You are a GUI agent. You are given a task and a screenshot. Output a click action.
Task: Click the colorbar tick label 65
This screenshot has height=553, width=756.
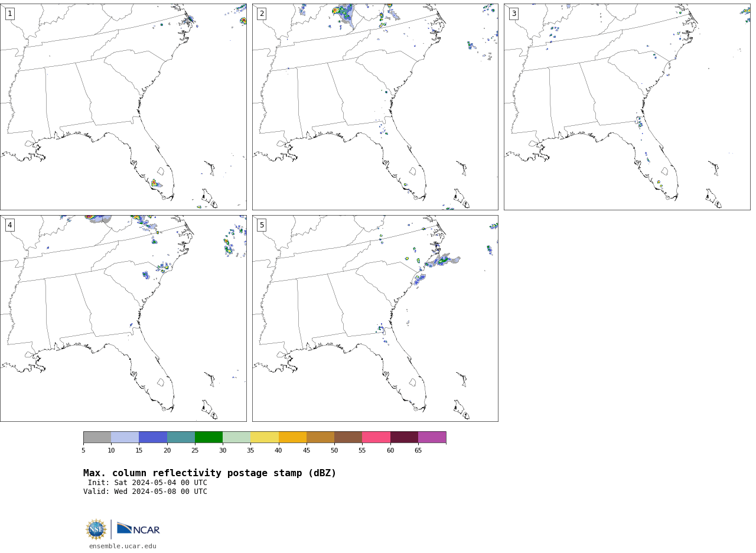(x=418, y=451)
